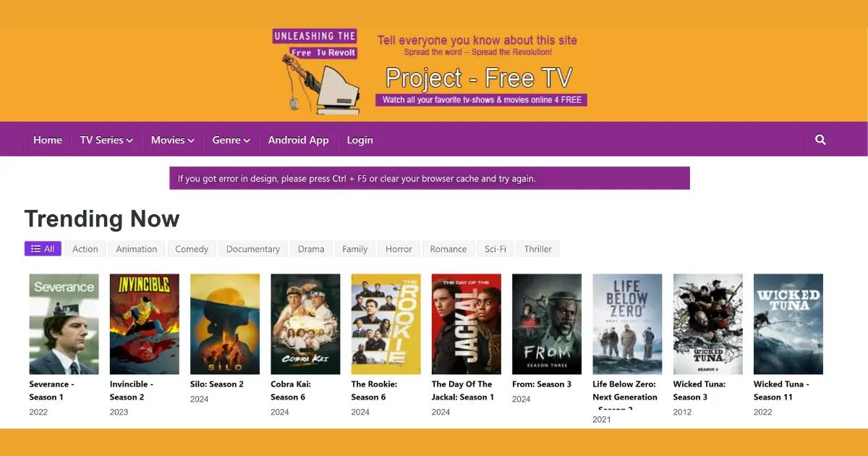Expand the TV Series dropdown menu
The width and height of the screenshot is (868, 456).
(106, 140)
